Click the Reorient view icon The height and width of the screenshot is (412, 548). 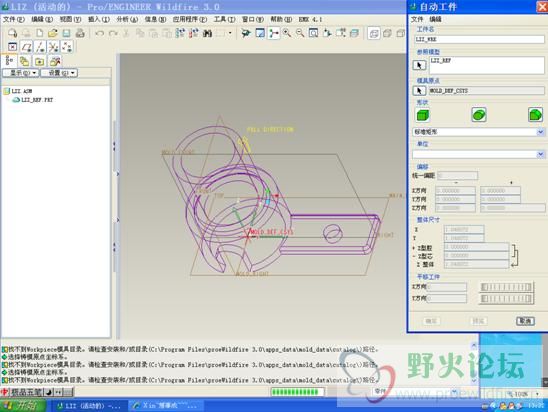point(327,33)
